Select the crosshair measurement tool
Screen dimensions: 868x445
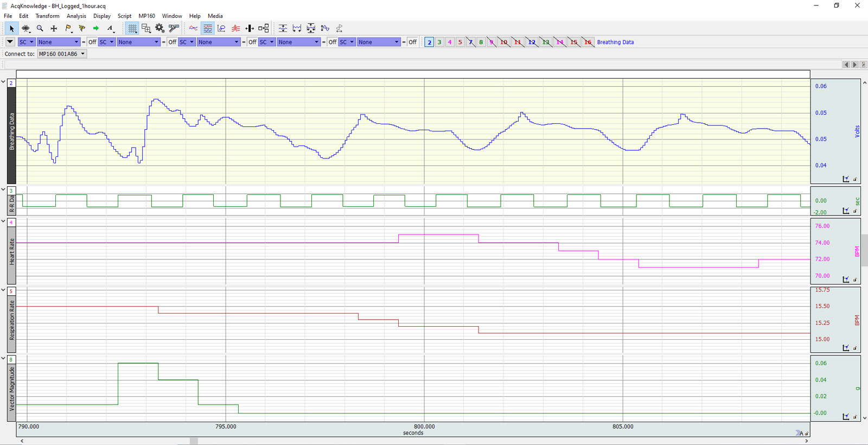[54, 28]
